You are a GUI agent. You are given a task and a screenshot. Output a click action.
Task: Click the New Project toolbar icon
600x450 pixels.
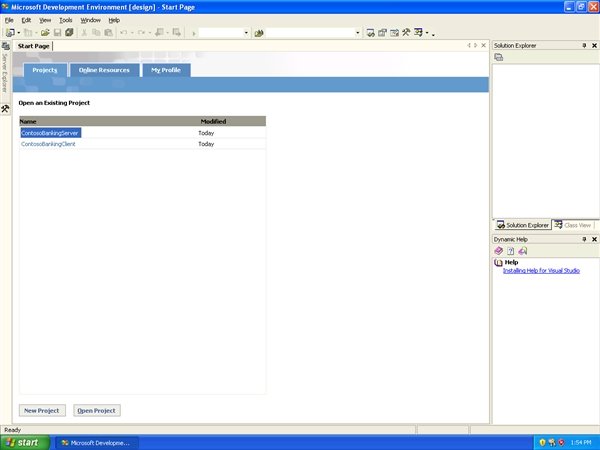click(10, 33)
